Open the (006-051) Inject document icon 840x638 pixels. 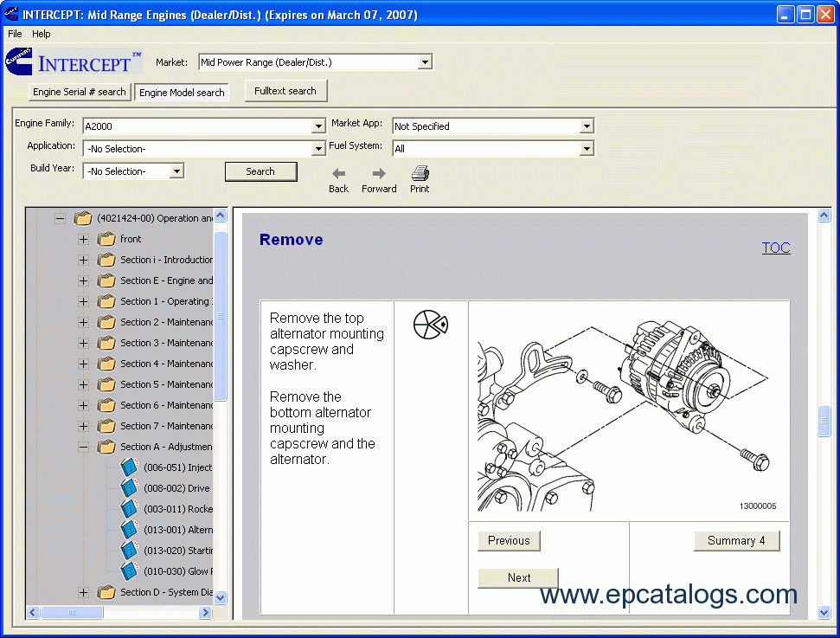pyautogui.click(x=129, y=467)
